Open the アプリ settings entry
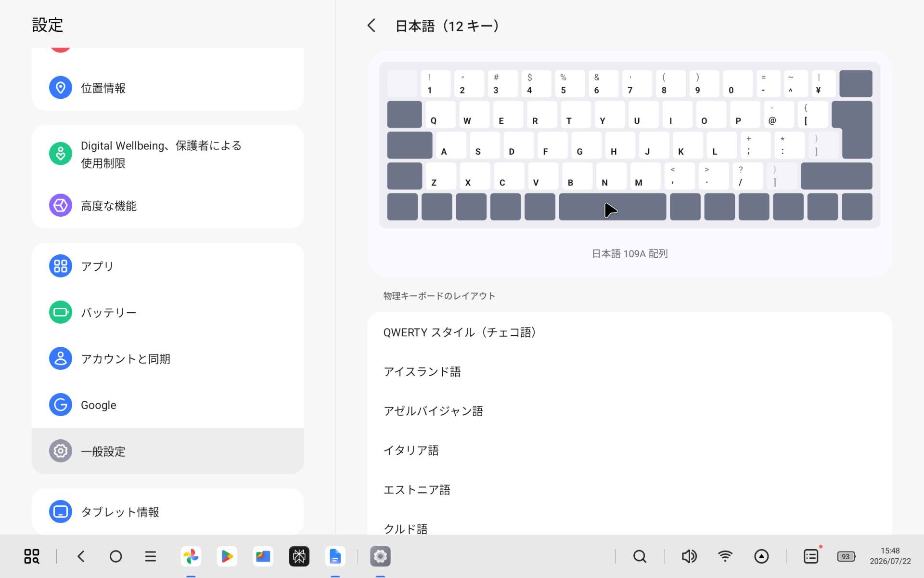The height and width of the screenshot is (578, 924). [x=167, y=266]
